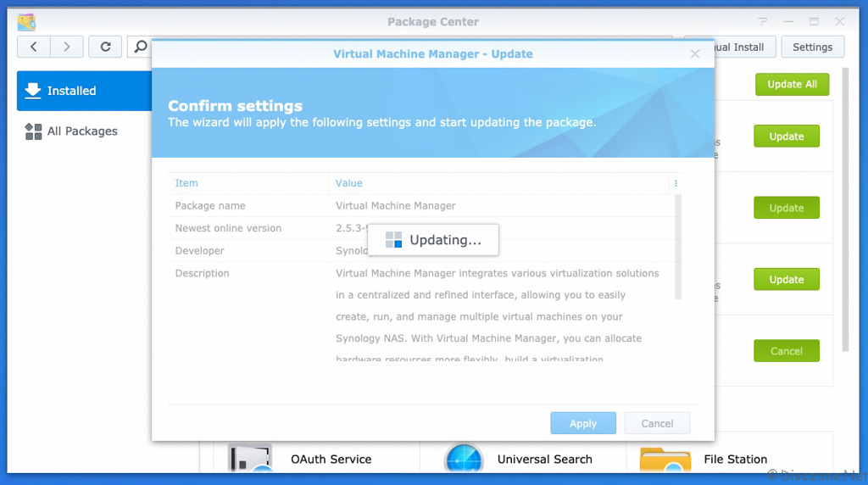The width and height of the screenshot is (868, 485).
Task: Click Apply in the update wizard
Action: 583,423
